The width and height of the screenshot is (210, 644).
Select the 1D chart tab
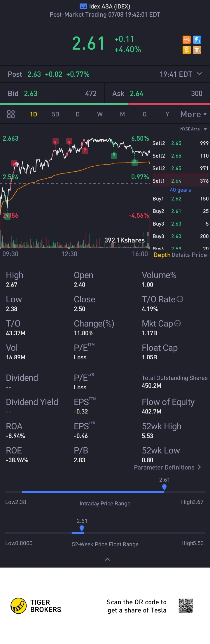(x=34, y=114)
